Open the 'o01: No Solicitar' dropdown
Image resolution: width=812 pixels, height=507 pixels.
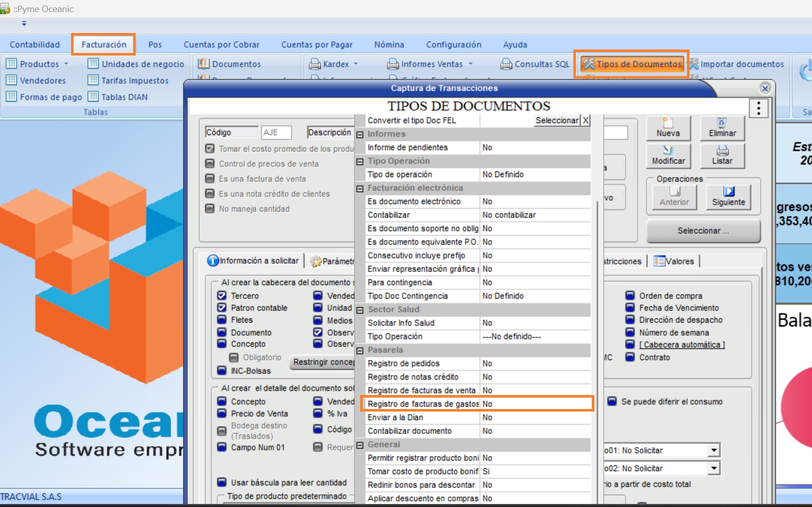point(714,450)
